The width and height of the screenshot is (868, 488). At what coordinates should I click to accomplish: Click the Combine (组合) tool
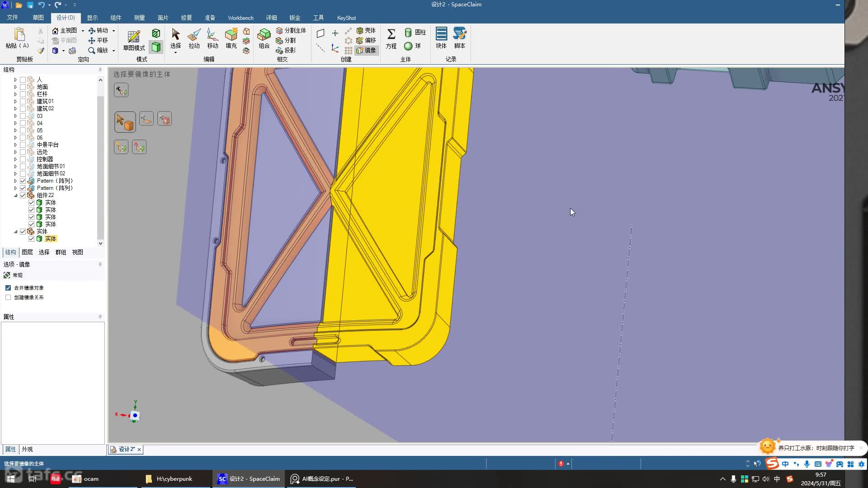click(264, 38)
